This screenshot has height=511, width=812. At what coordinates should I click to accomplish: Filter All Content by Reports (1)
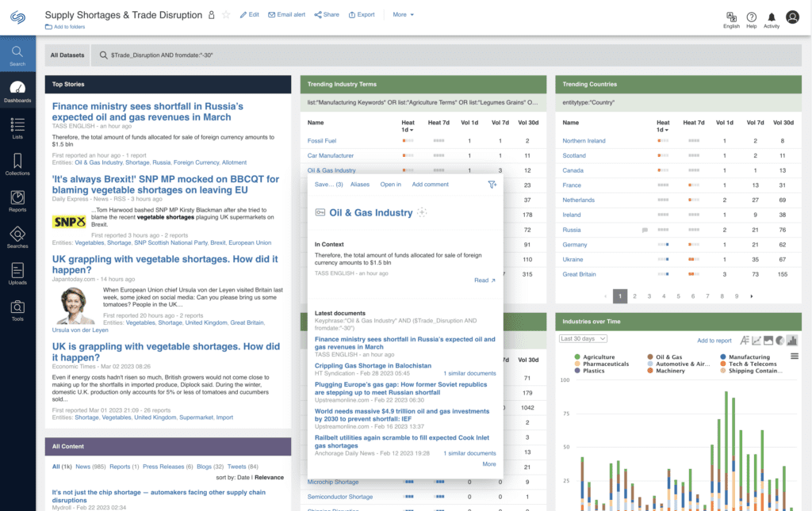(124, 467)
